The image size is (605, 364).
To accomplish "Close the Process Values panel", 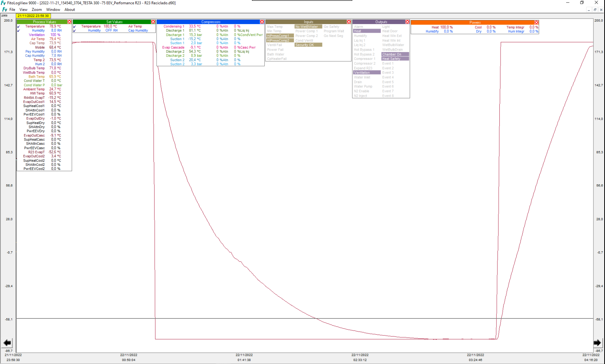I will [x=69, y=22].
